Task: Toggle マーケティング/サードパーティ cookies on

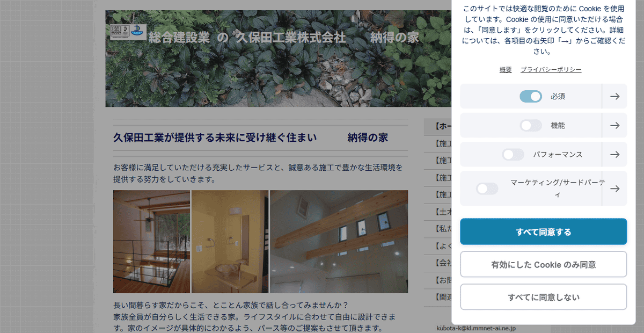Action: coord(487,188)
